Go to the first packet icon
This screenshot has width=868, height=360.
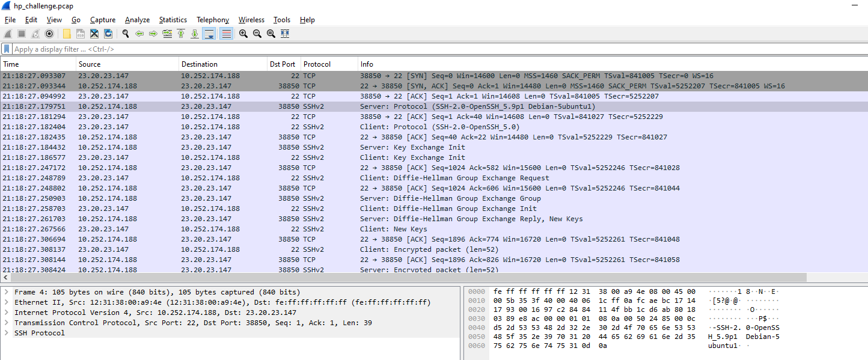pyautogui.click(x=181, y=34)
